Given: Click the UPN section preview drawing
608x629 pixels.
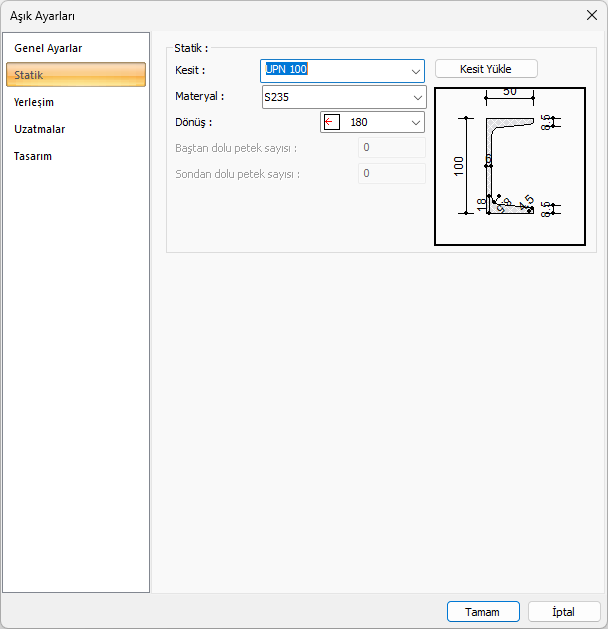Looking at the screenshot, I should click(510, 165).
